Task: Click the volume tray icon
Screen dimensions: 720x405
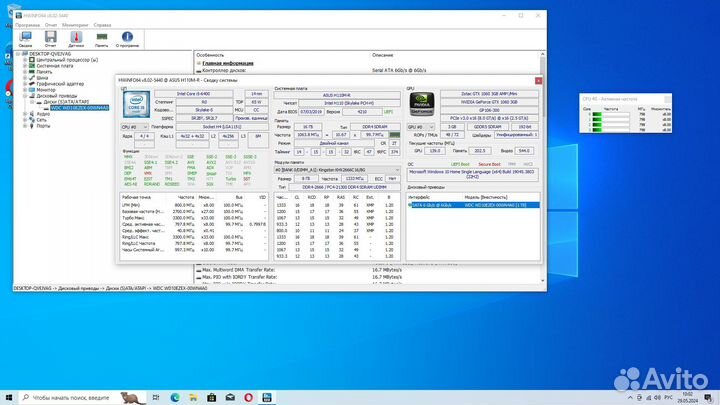Action: (x=657, y=397)
